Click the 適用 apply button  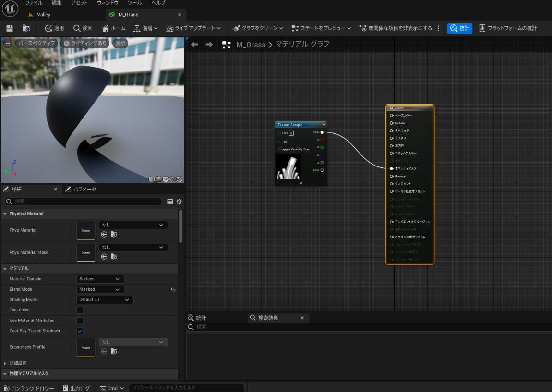click(54, 28)
